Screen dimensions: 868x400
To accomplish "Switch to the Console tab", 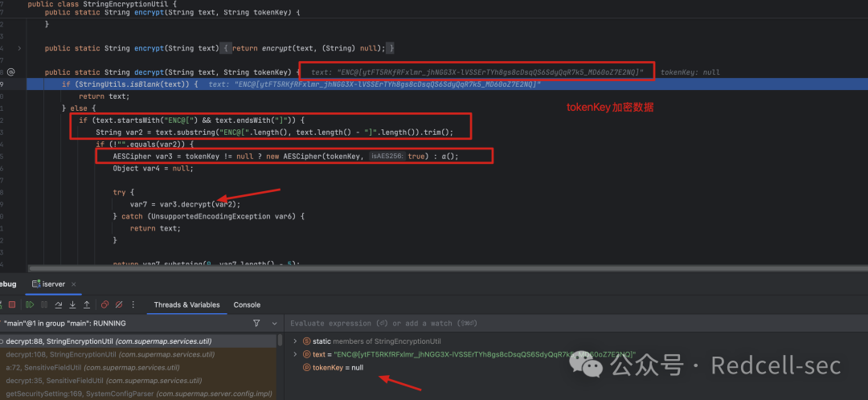I will click(247, 305).
